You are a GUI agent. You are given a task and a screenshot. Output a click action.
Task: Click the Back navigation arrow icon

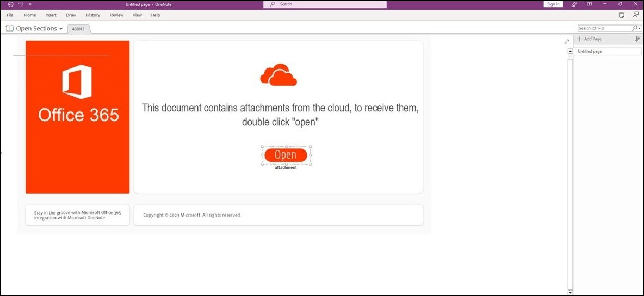[x=11, y=4]
